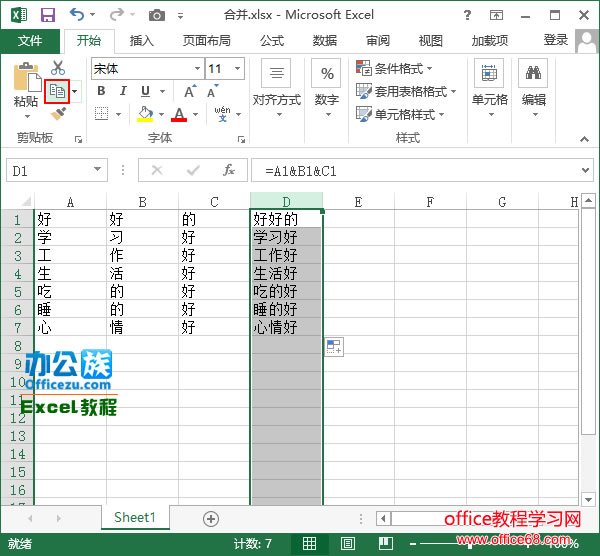Click the camera screenshot icon
Screen dimensions: 600x556
click(x=157, y=15)
